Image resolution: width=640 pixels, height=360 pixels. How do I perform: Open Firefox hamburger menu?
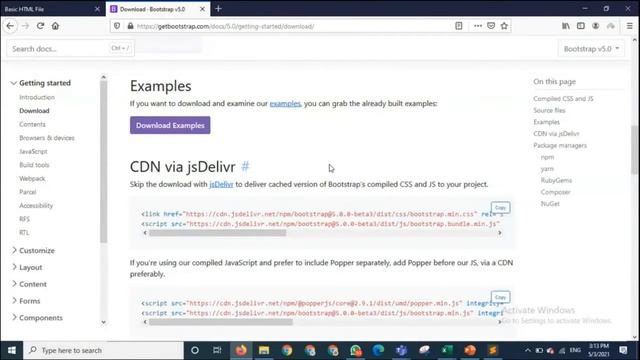630,26
